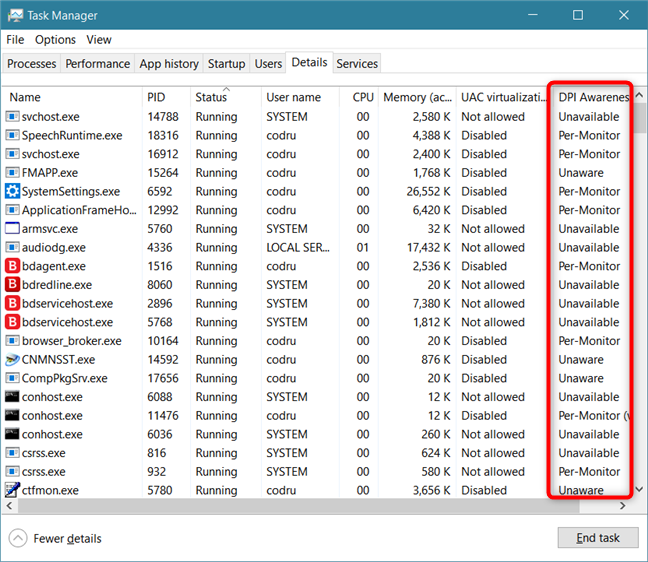Click the audiodg.exe process icon

(x=12, y=247)
